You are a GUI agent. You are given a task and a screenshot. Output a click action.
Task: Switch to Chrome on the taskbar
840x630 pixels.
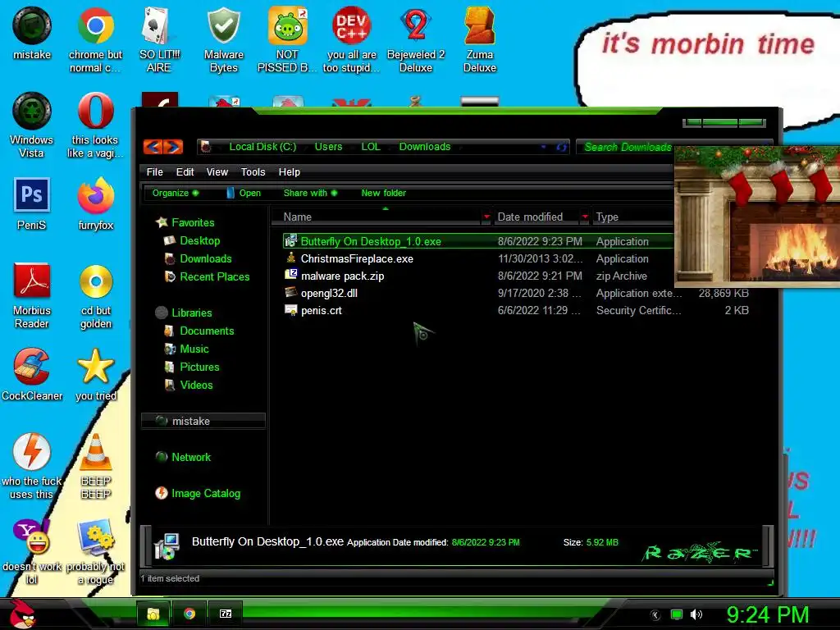(189, 614)
